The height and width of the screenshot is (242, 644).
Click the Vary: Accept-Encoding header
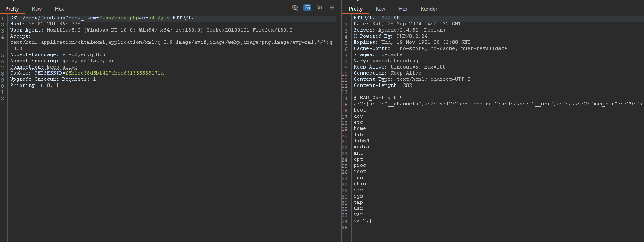click(386, 61)
